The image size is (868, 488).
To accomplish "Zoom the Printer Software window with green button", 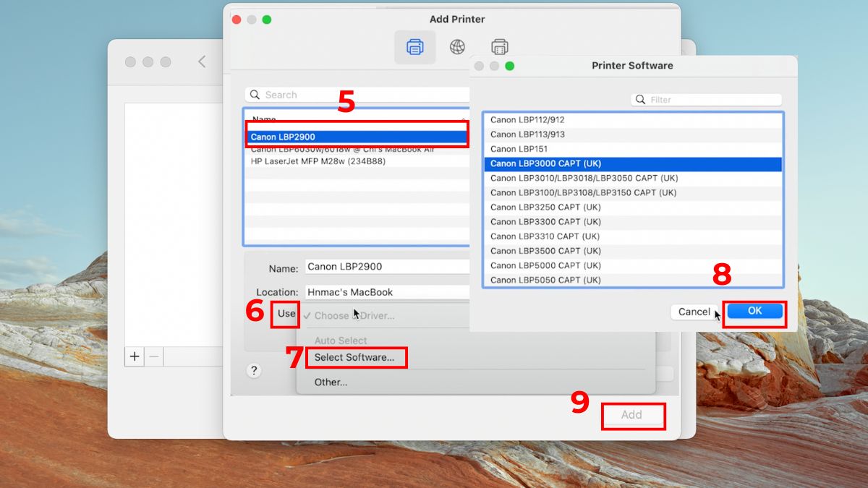I will tap(509, 66).
